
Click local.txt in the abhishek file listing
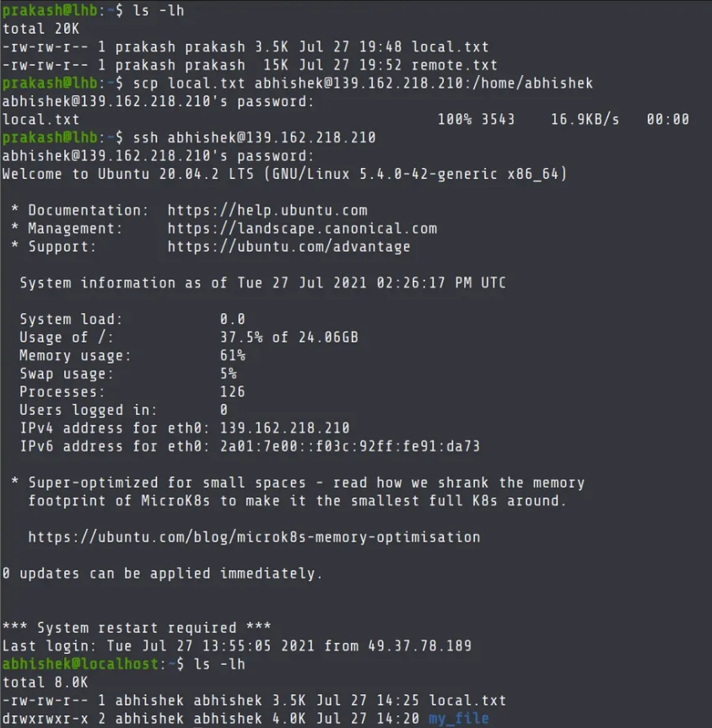point(467,701)
